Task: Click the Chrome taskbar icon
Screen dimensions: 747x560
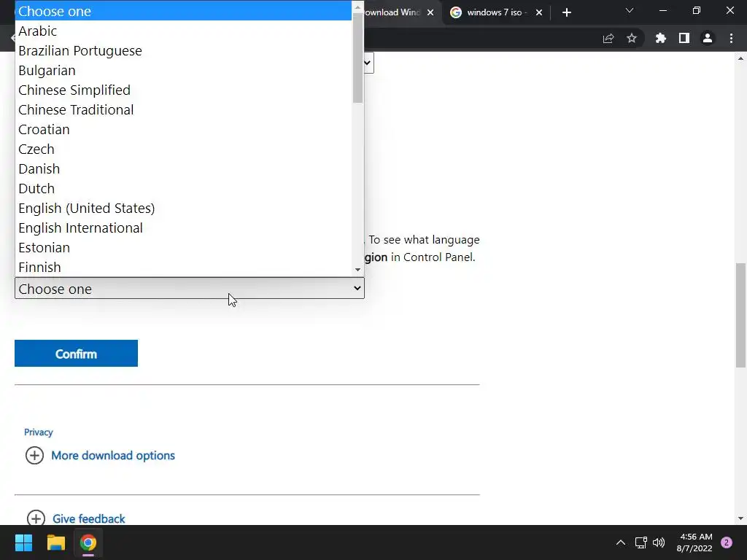Action: coord(88,542)
